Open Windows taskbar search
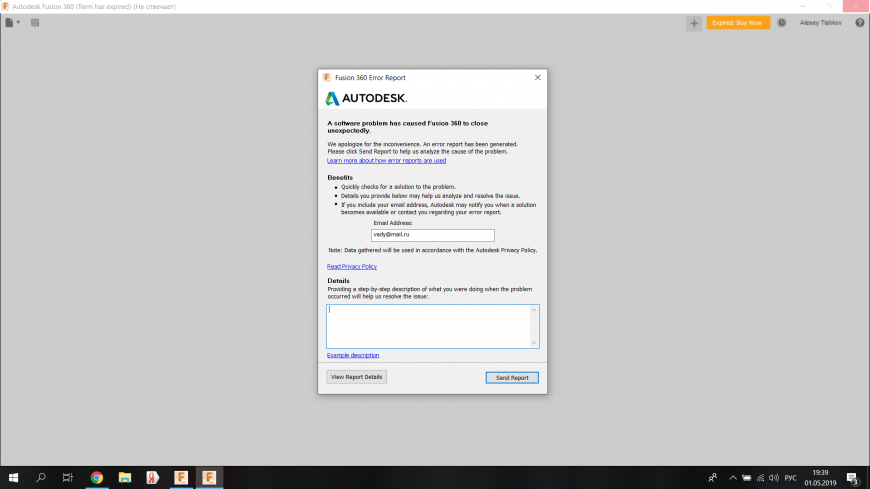 [41, 477]
